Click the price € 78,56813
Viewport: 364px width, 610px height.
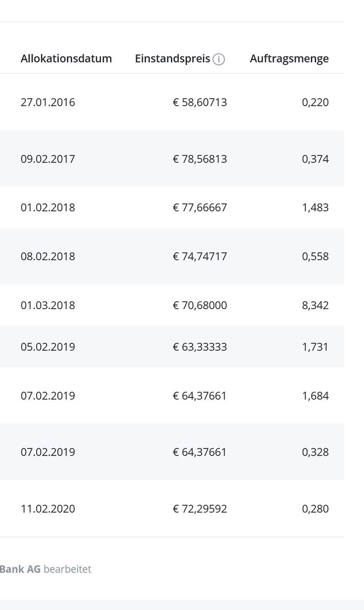[x=200, y=159]
